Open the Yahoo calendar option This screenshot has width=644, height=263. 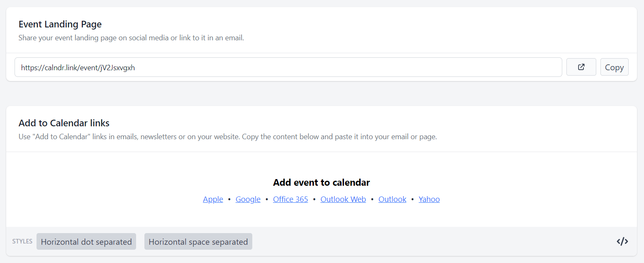pyautogui.click(x=429, y=199)
